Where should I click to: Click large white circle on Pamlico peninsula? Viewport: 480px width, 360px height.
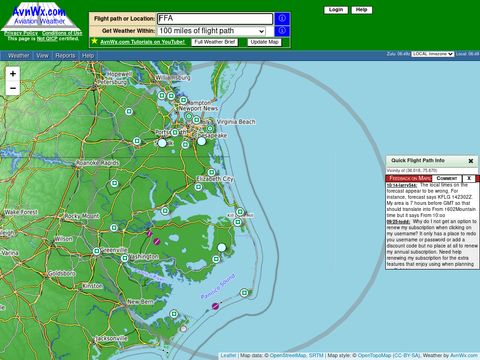pyautogui.click(x=222, y=247)
